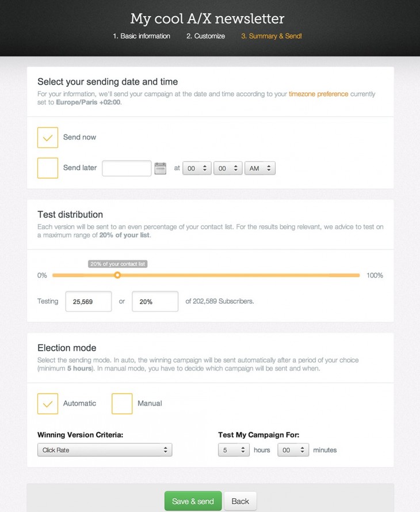Expand the AM/PM selector
420x512 pixels.
pos(260,168)
